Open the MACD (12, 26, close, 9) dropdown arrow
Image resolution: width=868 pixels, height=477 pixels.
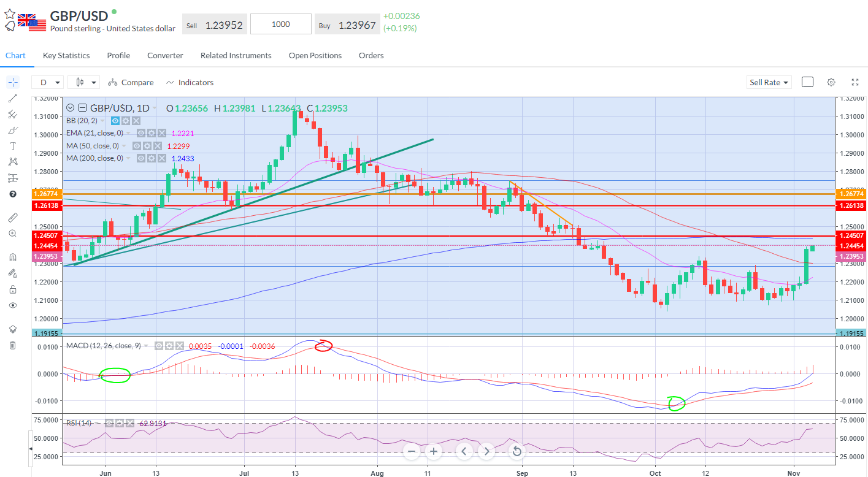146,346
